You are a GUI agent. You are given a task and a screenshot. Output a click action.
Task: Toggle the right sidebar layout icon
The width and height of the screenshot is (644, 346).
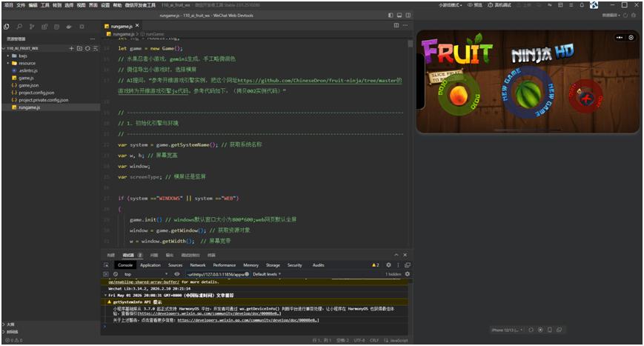click(x=408, y=15)
